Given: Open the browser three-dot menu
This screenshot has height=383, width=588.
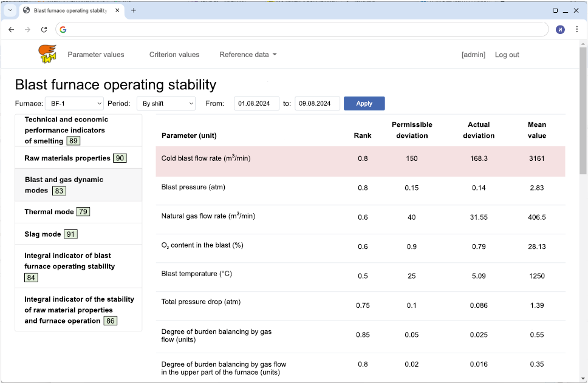Looking at the screenshot, I should (576, 29).
